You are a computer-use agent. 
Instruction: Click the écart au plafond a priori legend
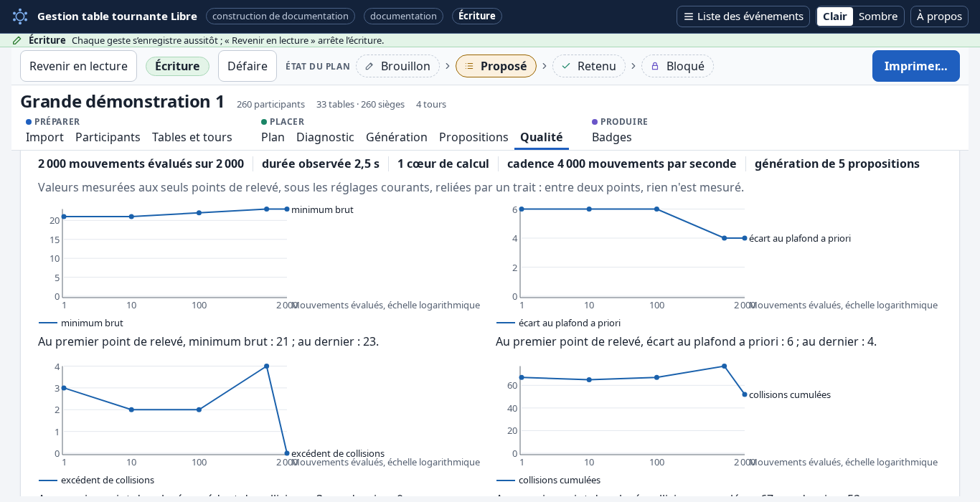(x=559, y=323)
